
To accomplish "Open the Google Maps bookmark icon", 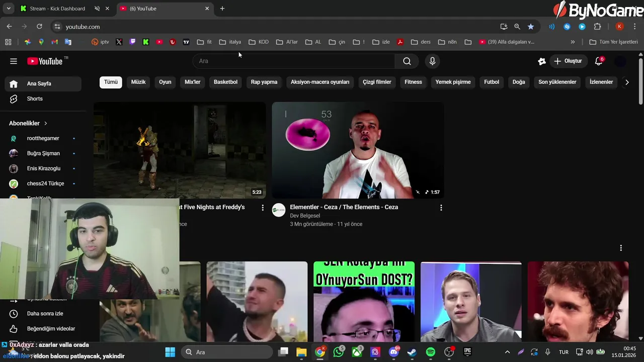I will coord(41,42).
